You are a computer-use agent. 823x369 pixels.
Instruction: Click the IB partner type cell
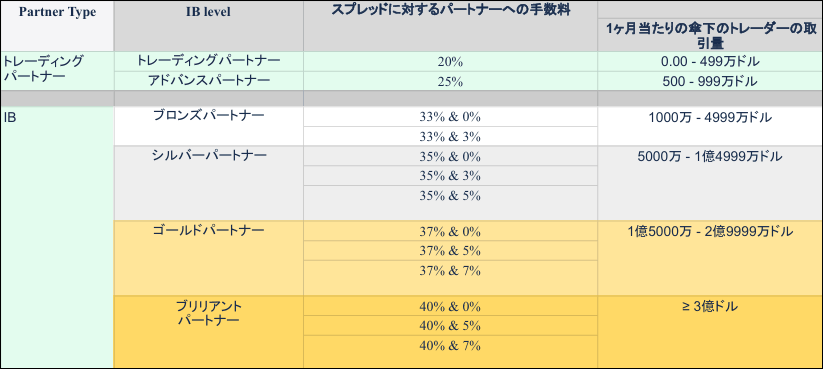pos(57,237)
